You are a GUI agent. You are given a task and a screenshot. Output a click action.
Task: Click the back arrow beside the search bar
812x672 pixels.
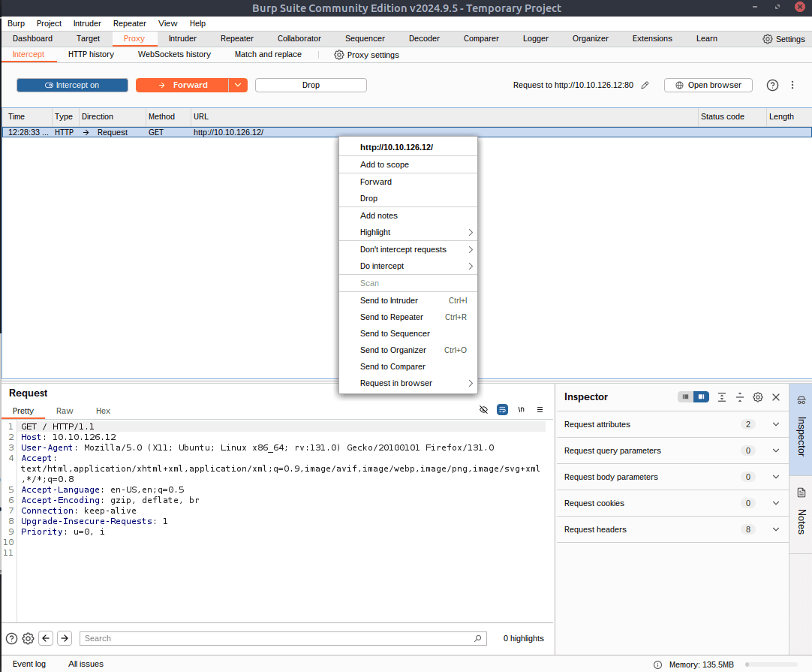[x=46, y=638]
